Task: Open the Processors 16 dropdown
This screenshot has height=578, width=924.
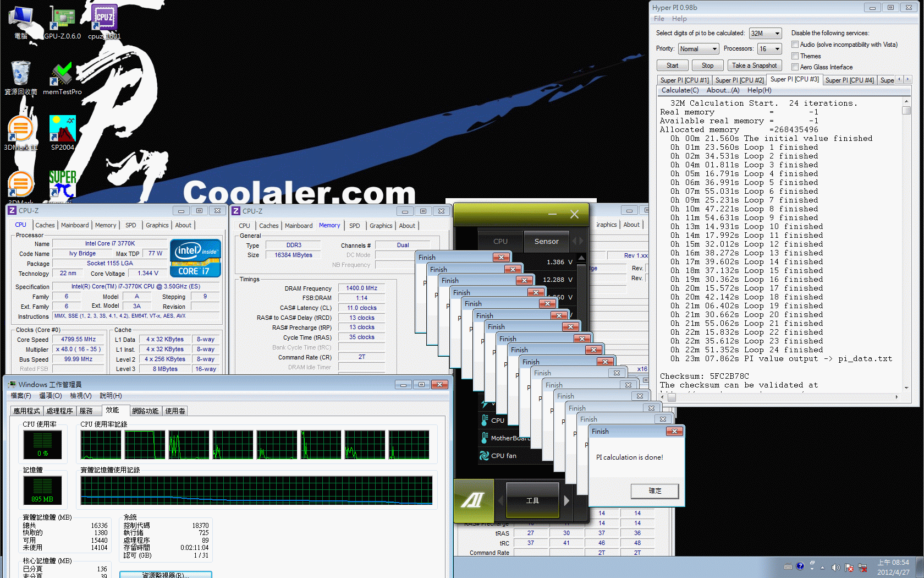Action: point(769,49)
